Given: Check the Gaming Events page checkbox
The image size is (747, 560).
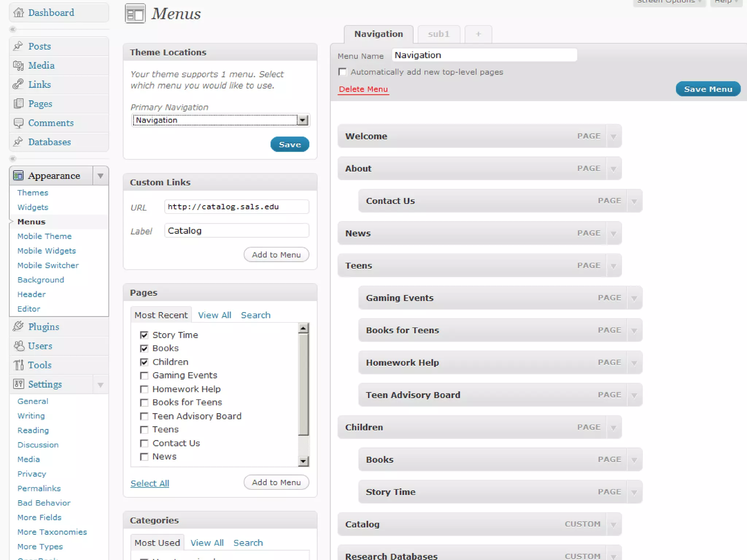Looking at the screenshot, I should click(144, 376).
